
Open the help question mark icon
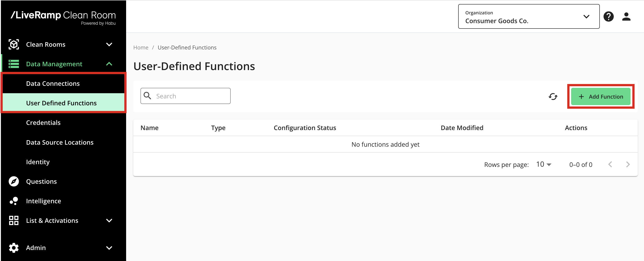(608, 17)
